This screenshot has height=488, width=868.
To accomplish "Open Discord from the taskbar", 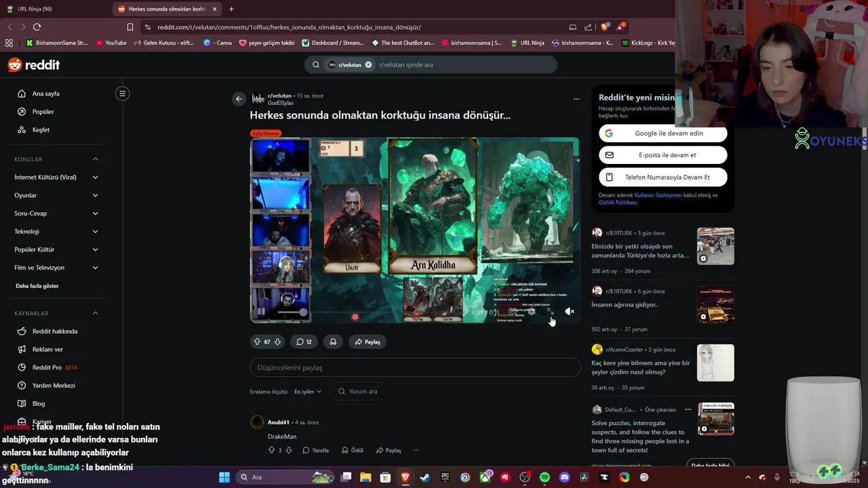I will coord(564,477).
